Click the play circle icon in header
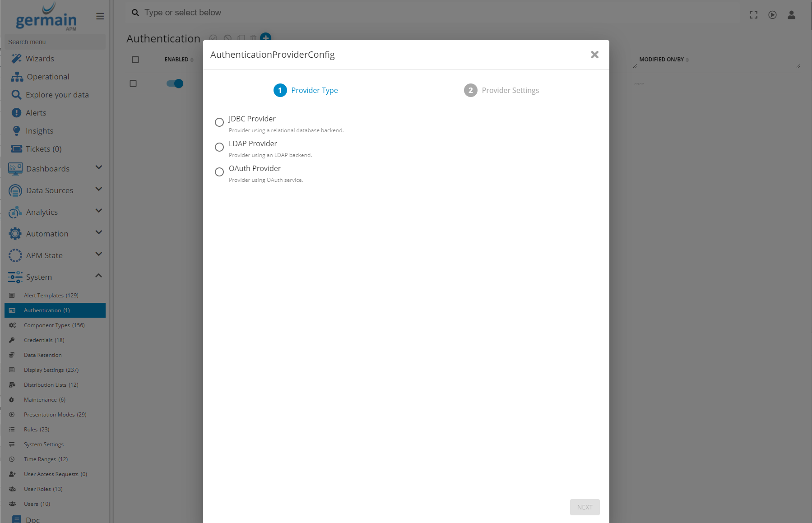The image size is (812, 523). point(772,15)
